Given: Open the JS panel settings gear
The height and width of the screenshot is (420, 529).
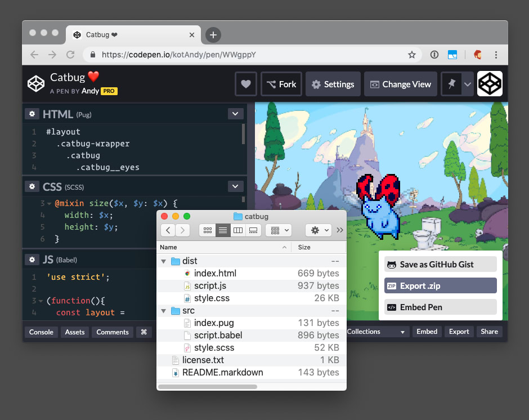Looking at the screenshot, I should click(x=32, y=259).
